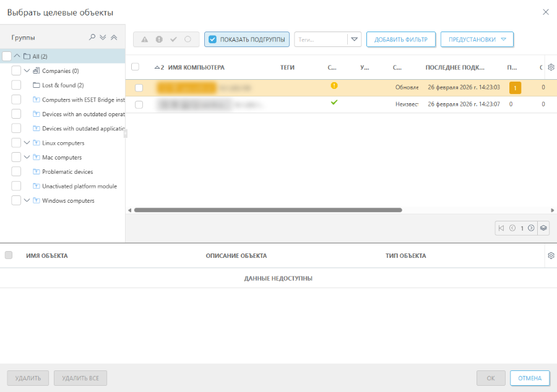Viewport: 557px width, 392px height.
Task: Check the Linux computers group checkbox
Action: point(16,143)
